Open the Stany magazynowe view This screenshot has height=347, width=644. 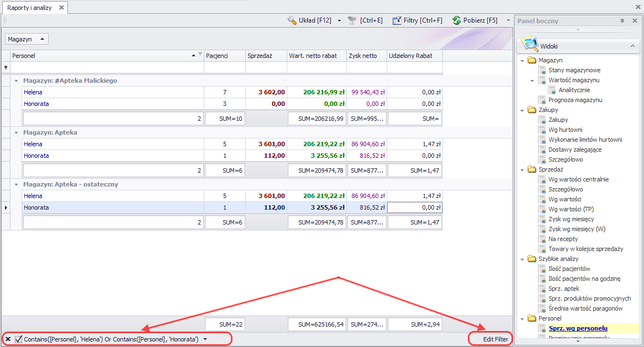[x=574, y=70]
